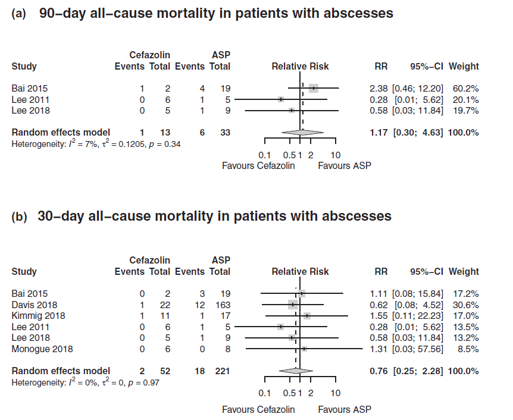
Task: Click the summary diamond in the 90-day plot
Action: coord(300,132)
